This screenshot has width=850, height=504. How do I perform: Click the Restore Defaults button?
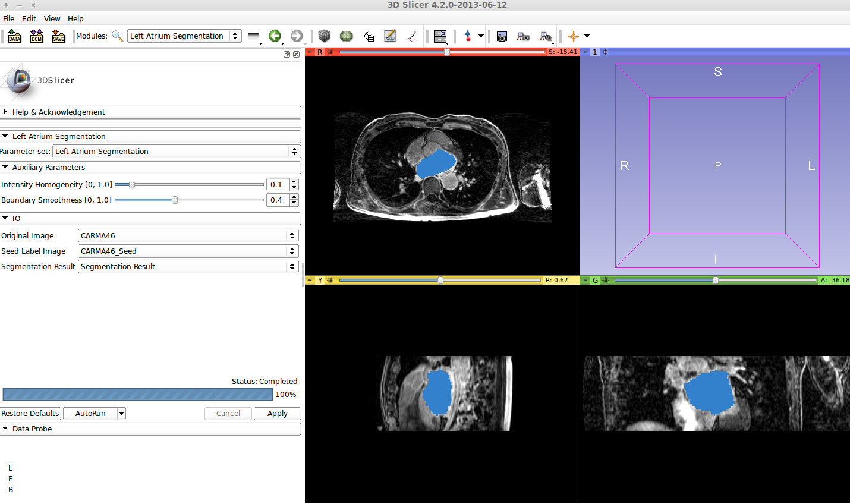point(30,414)
